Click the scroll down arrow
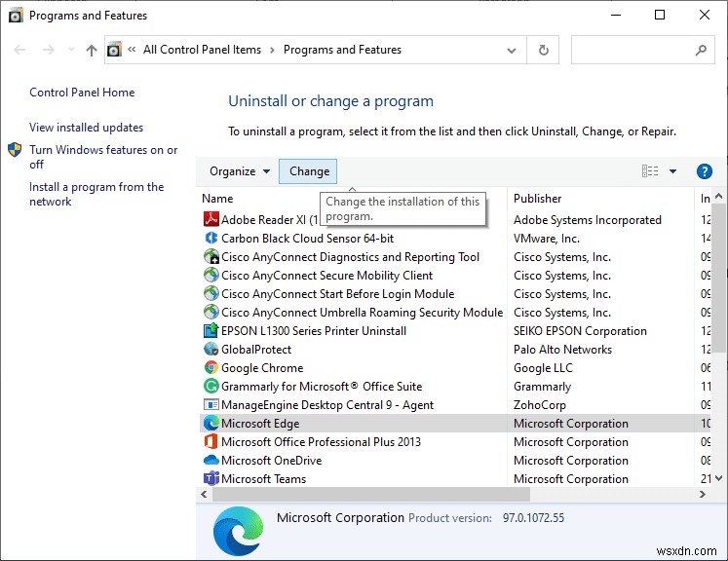 click(718, 478)
